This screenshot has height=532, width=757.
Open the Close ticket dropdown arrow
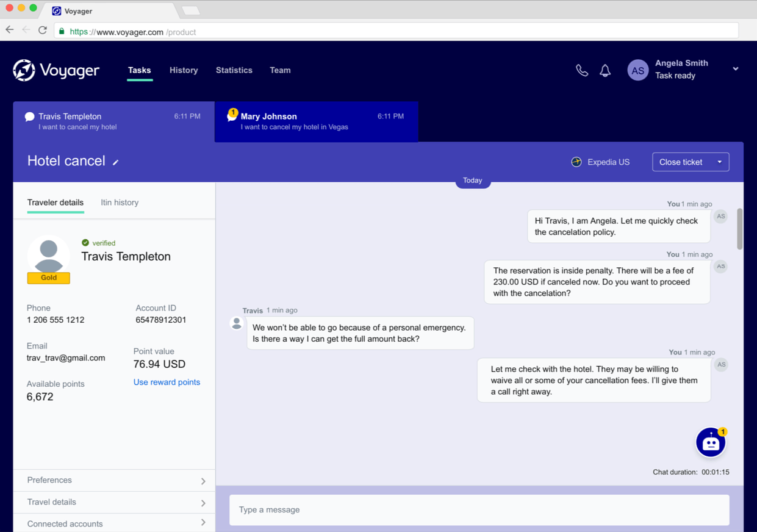coord(720,162)
